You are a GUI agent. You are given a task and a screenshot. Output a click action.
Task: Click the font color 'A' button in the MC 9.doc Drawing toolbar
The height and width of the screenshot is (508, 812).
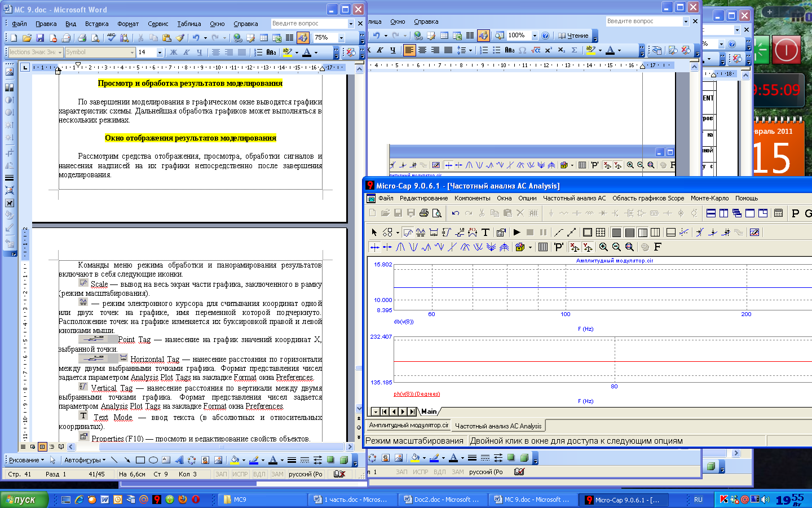(272, 460)
